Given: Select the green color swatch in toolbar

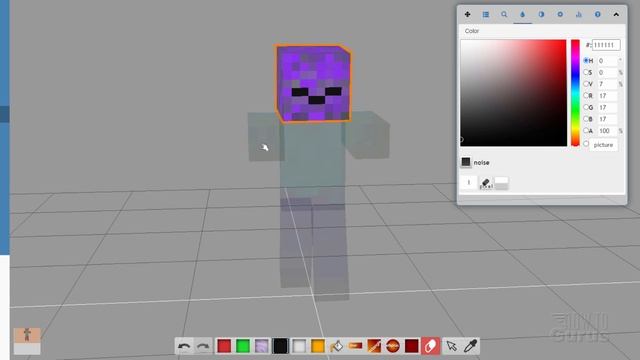Looking at the screenshot, I should pos(243,346).
